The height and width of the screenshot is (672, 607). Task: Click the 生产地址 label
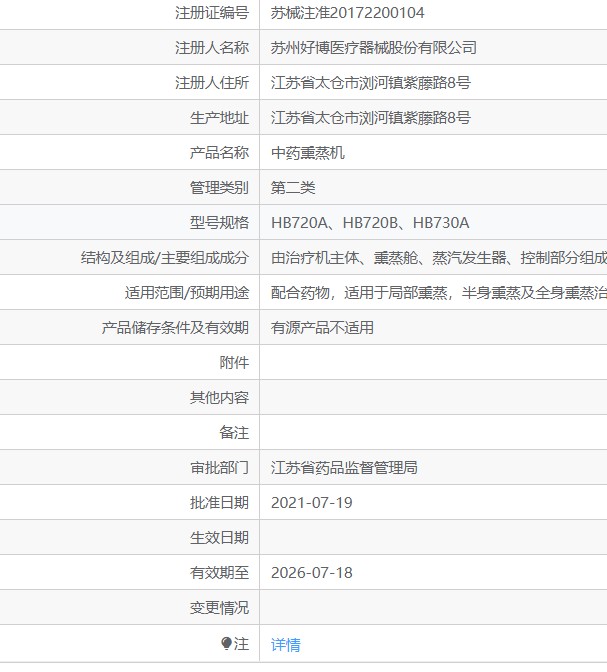pos(219,118)
